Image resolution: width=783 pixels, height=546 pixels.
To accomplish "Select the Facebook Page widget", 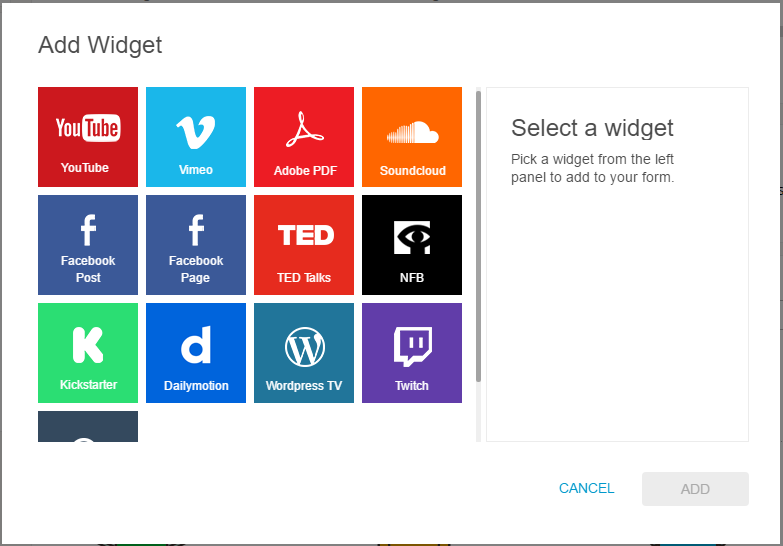I will point(196,245).
